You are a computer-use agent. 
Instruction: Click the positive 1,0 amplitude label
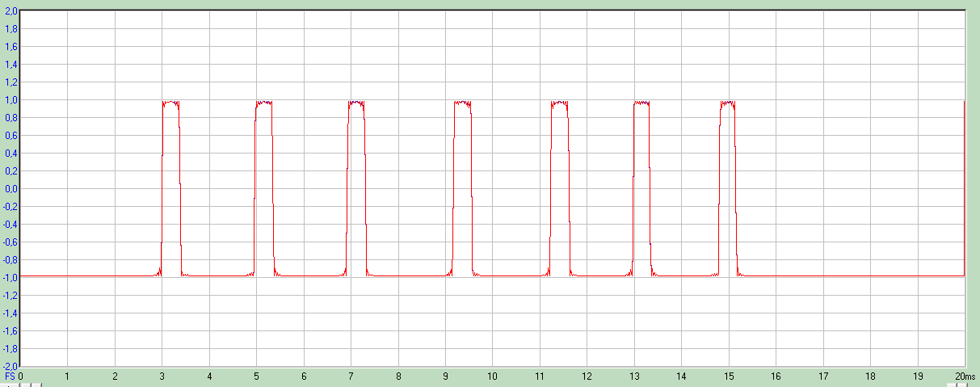coord(12,100)
